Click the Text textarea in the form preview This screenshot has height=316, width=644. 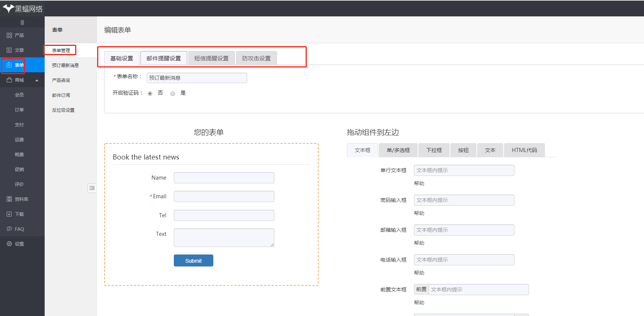click(x=224, y=238)
